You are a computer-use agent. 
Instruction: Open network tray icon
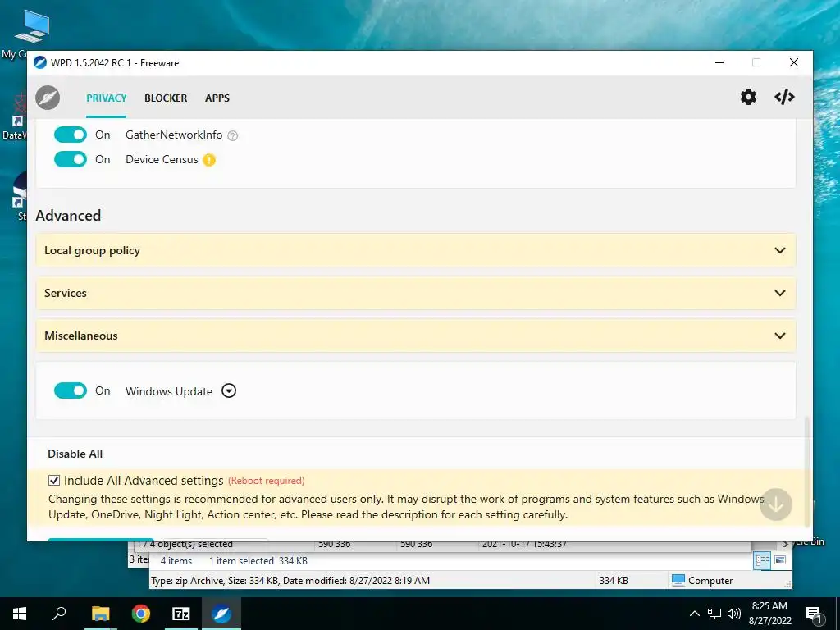pyautogui.click(x=714, y=614)
